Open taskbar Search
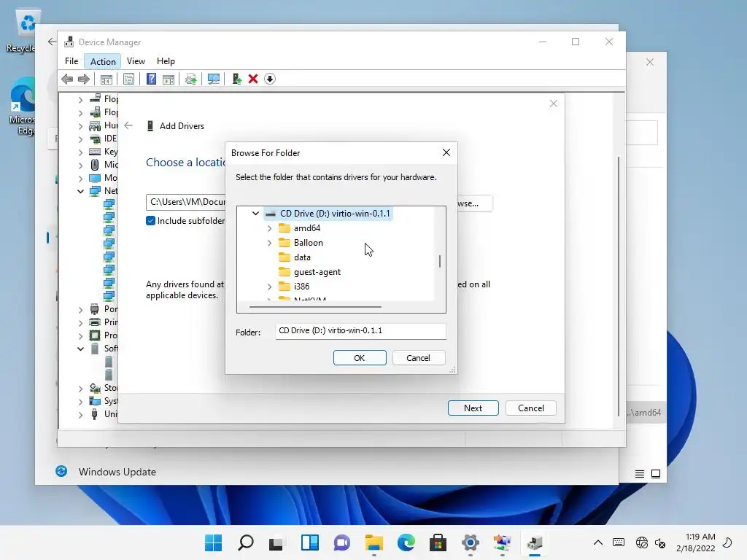747x560 pixels. (245, 542)
